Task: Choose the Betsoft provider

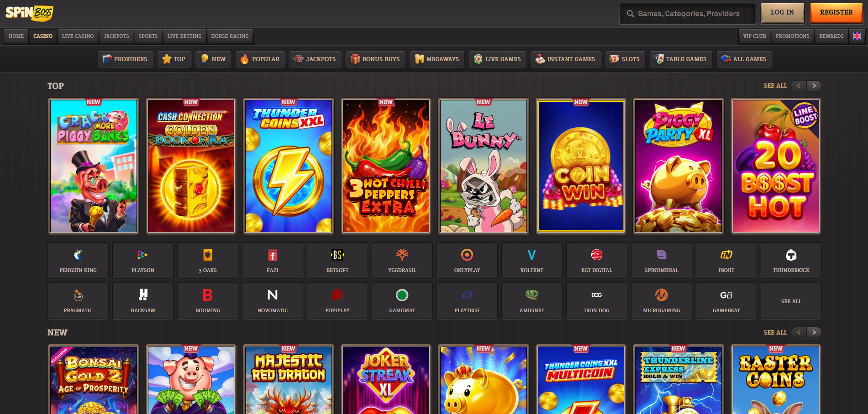Action: pyautogui.click(x=337, y=261)
